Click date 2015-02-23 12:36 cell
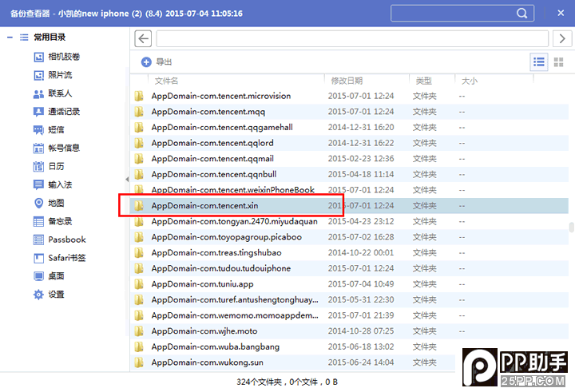Screen dimensions: 575x392 (361, 159)
